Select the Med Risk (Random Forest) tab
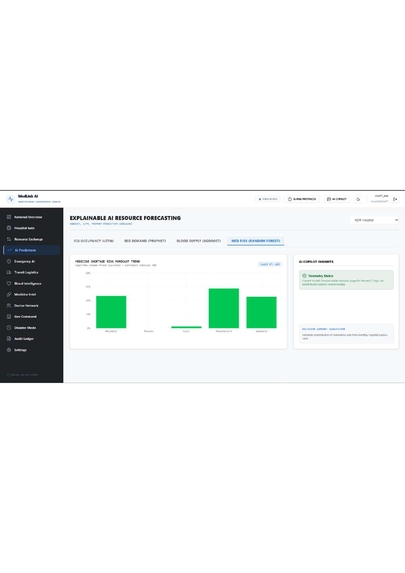Screen dimensions: 405x573 point(256,241)
